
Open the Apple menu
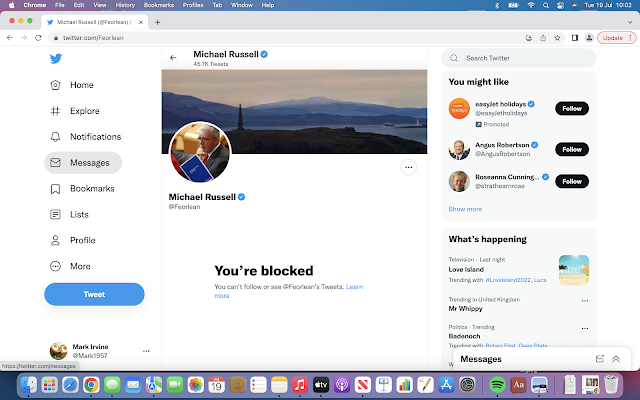[x=11, y=5]
